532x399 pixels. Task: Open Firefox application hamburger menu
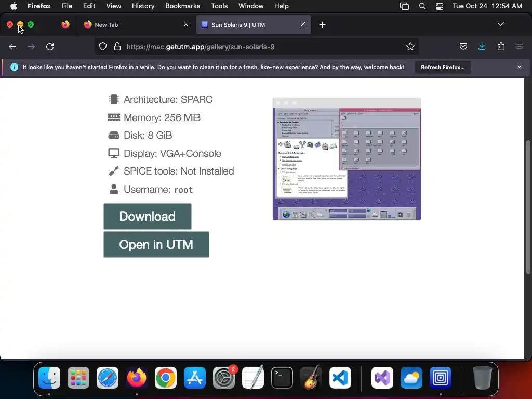pos(520,46)
